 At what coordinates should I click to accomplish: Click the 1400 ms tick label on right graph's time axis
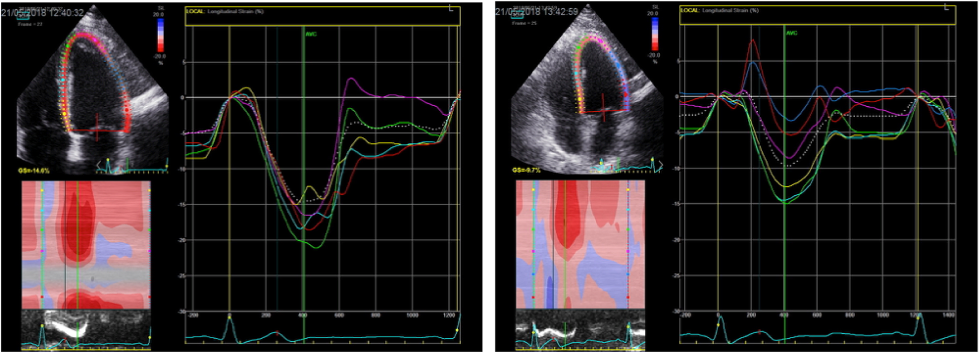coord(948,315)
